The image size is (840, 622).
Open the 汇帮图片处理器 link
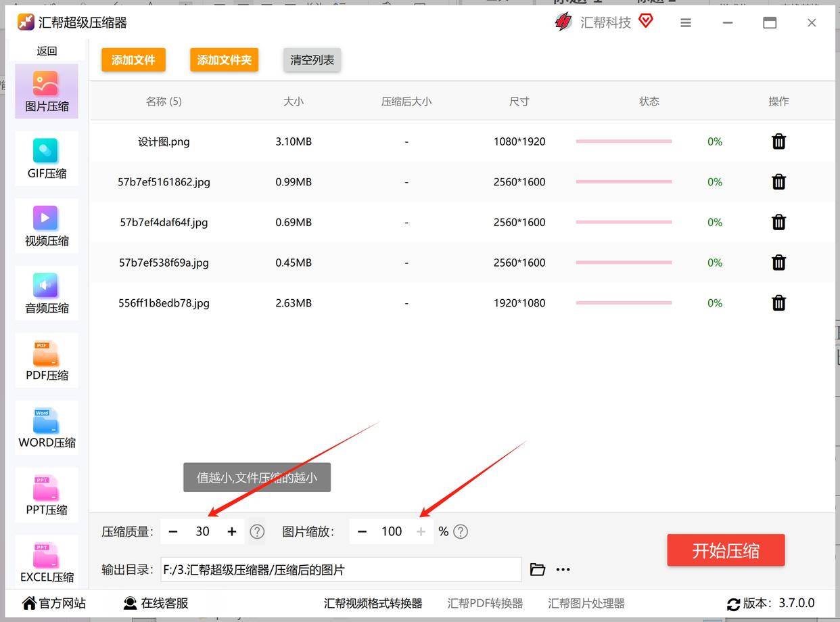(x=586, y=603)
